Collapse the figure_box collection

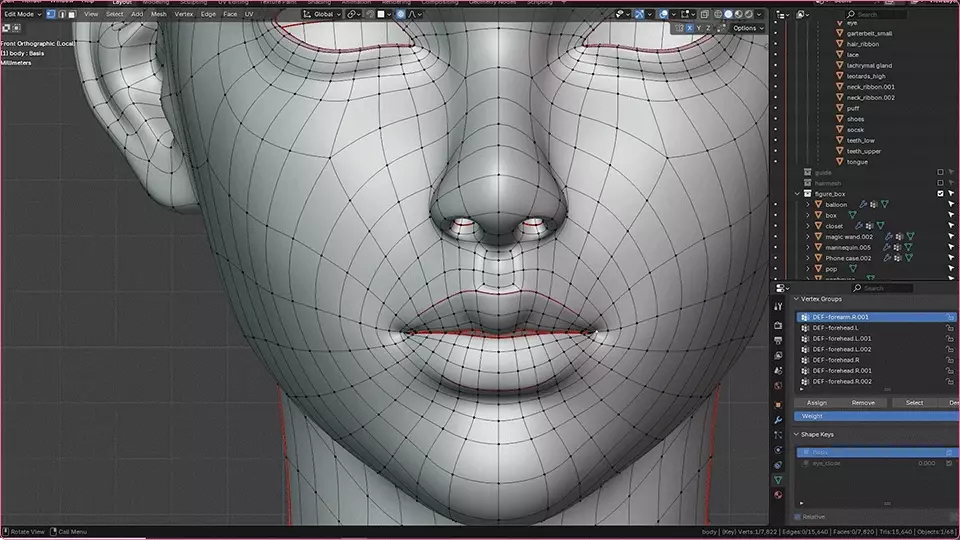click(798, 193)
